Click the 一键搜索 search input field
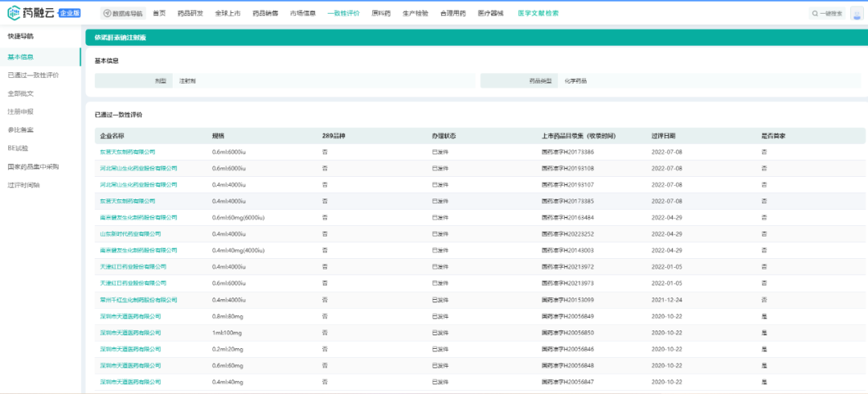This screenshot has height=394, width=868. click(x=831, y=14)
